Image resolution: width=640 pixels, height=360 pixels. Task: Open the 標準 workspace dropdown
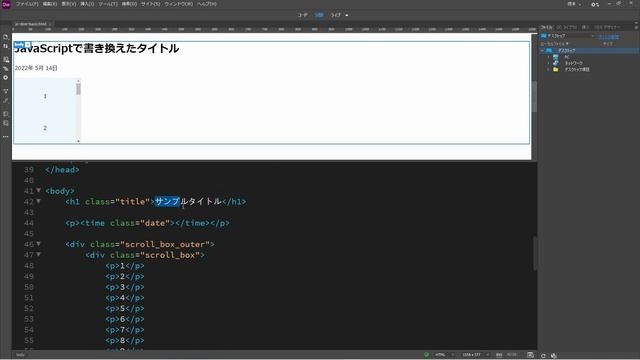pyautogui.click(x=574, y=4)
